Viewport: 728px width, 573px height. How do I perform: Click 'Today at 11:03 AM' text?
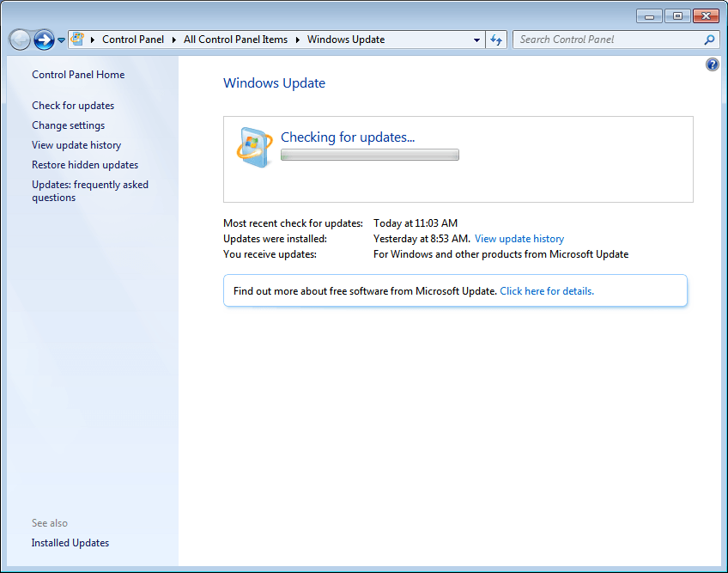tap(415, 223)
